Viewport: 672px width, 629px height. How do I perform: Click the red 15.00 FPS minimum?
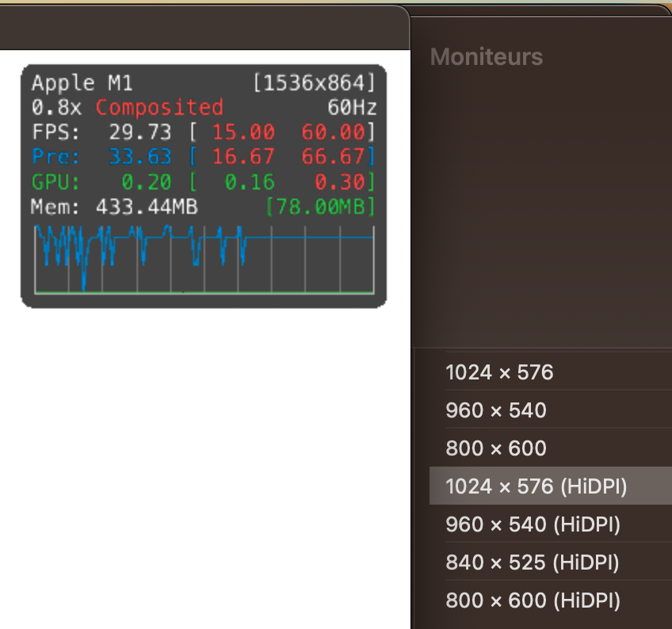point(243,132)
